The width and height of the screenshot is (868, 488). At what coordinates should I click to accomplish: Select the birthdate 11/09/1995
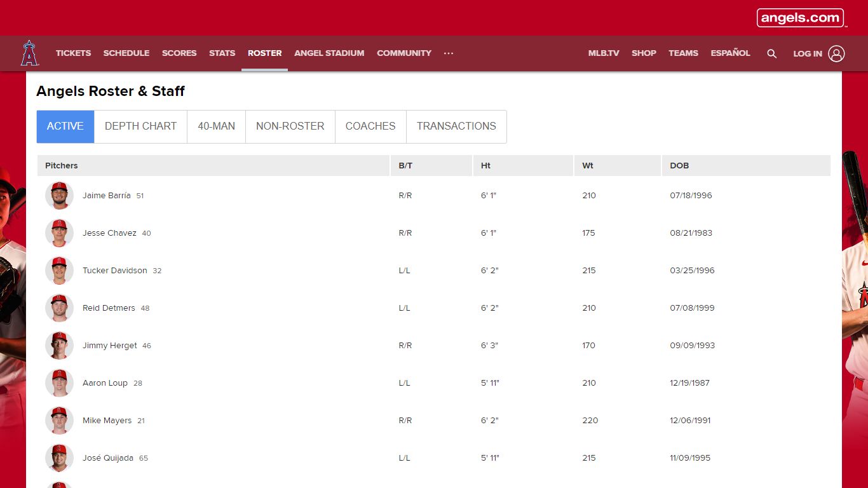point(690,458)
